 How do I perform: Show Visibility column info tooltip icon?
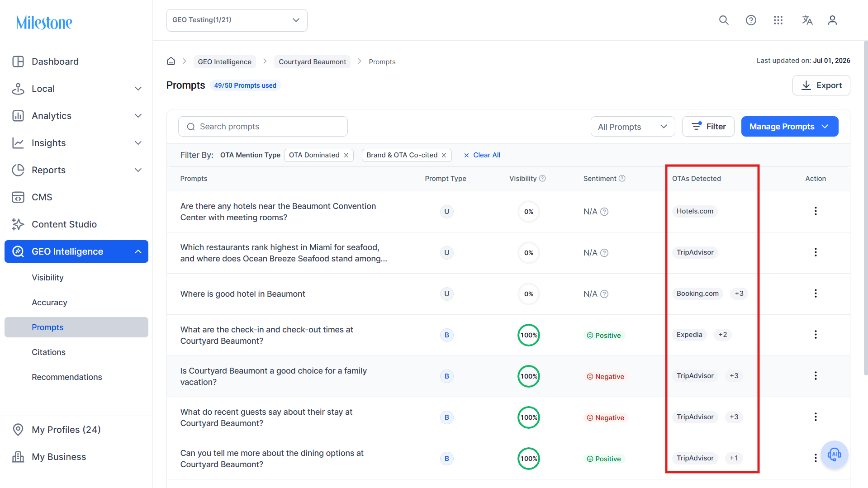[x=542, y=179]
